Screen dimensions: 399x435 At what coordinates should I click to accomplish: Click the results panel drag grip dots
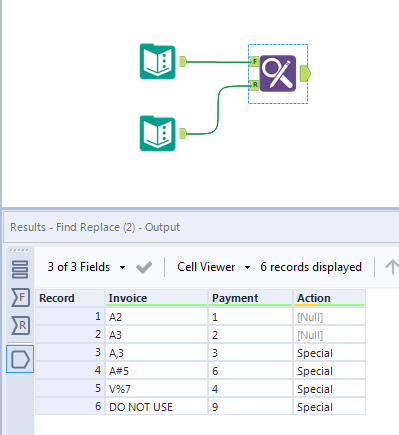20,250
